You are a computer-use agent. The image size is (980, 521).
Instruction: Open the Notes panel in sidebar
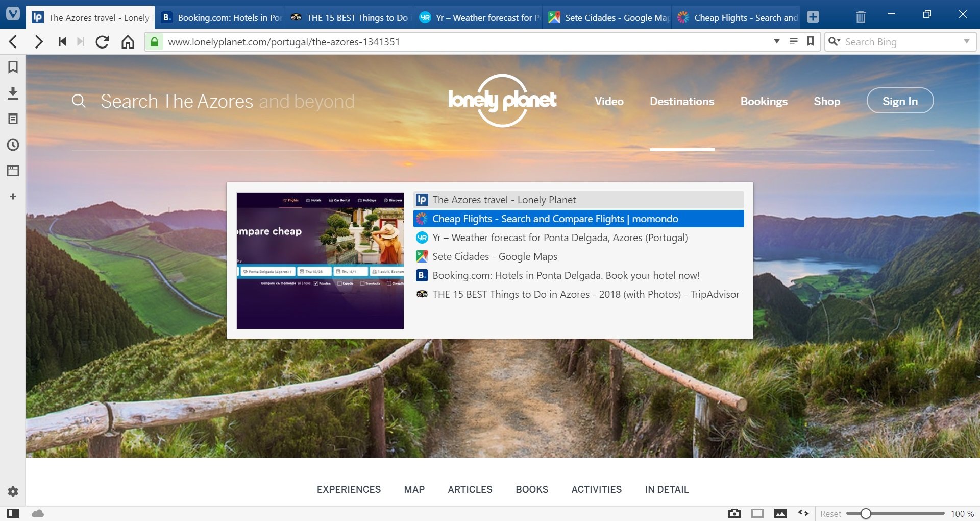click(13, 119)
